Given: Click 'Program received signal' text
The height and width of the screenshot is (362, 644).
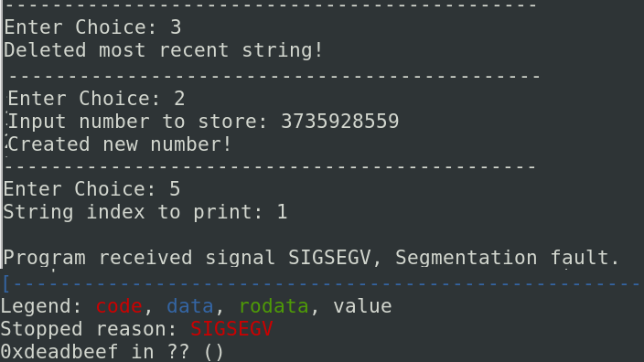Looking at the screenshot, I should point(139,258).
